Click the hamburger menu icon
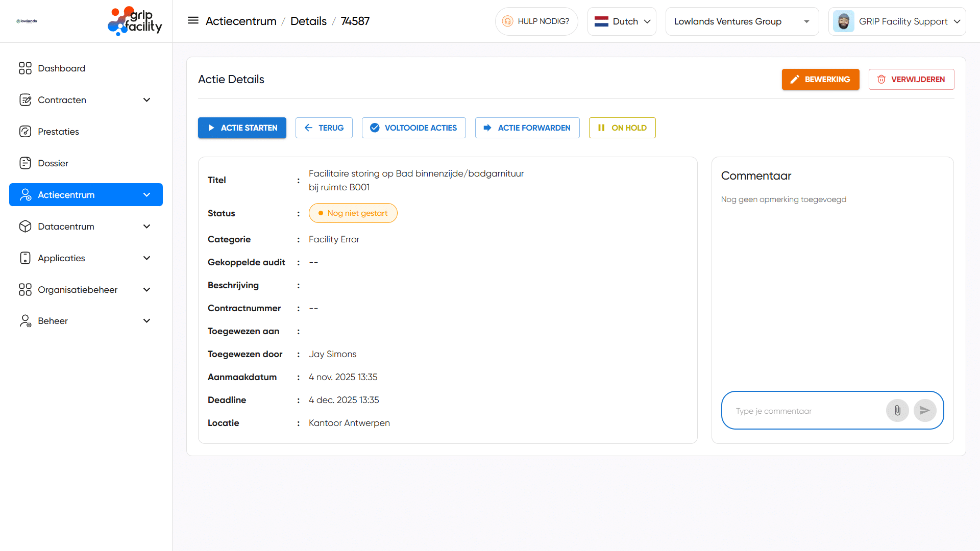 (x=193, y=21)
